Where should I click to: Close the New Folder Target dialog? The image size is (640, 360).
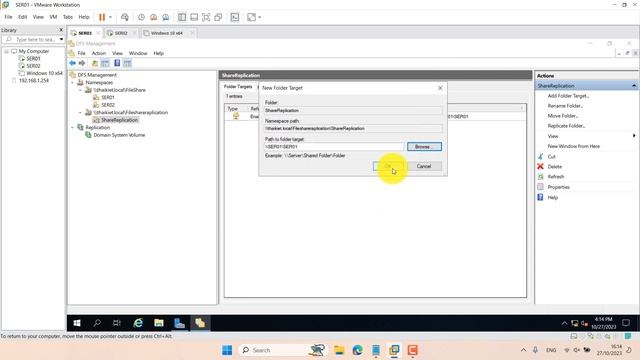pyautogui.click(x=440, y=88)
